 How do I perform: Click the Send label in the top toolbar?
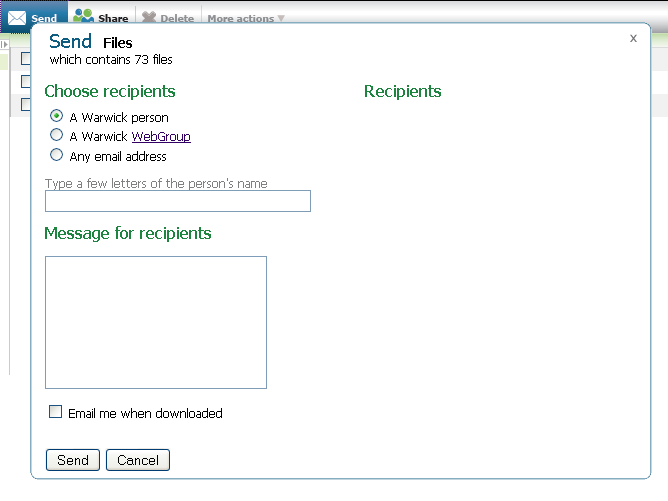point(44,18)
